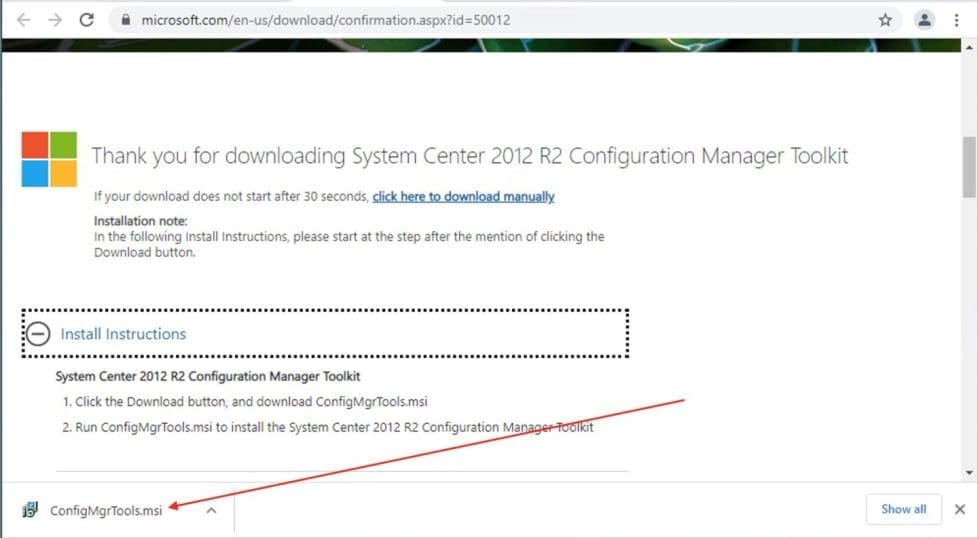Click the scrollbar up arrow

coord(968,46)
